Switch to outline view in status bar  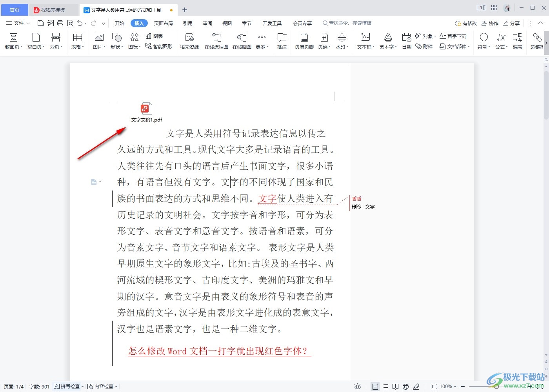385,387
